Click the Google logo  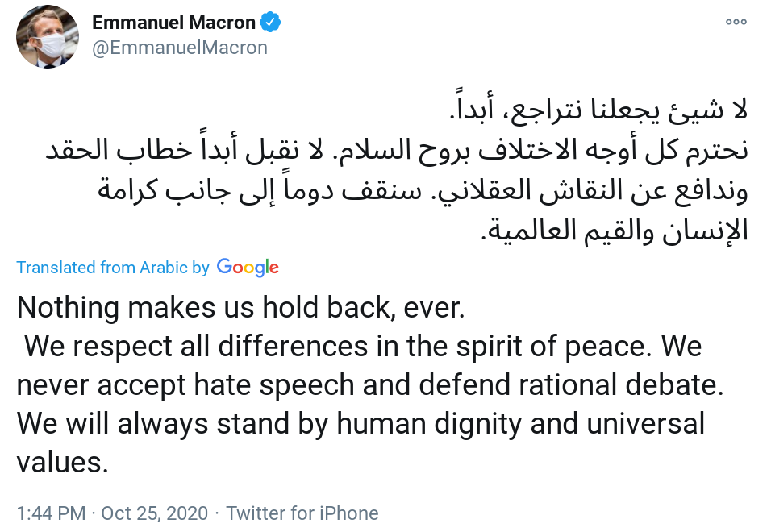coord(248,268)
